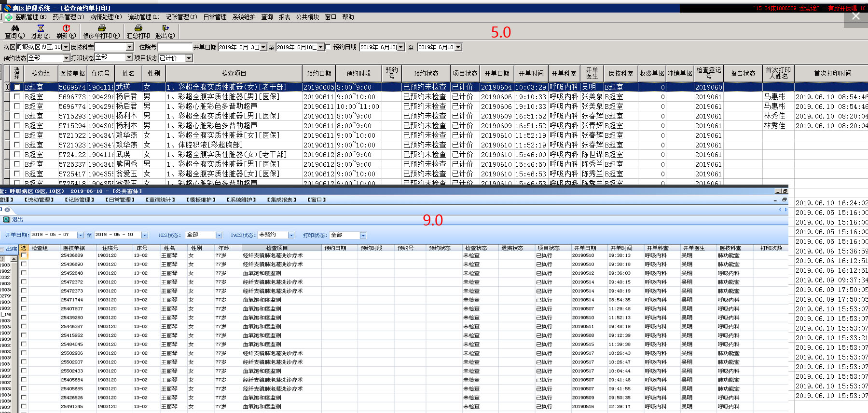Open the 项目状态 已计价 dropdown
868x413 pixels.
coord(189,58)
